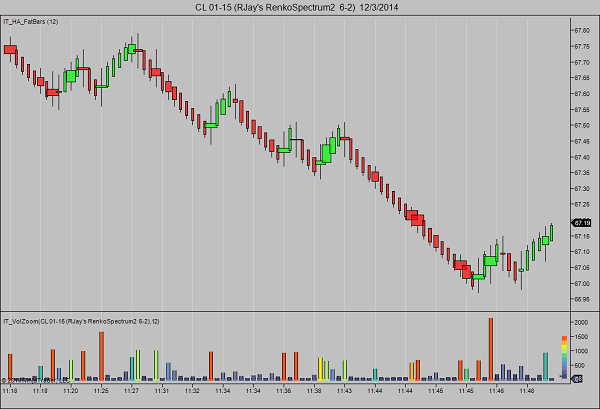600x409 pixels.
Task: Click the 2000 volume axis label
Action: click(581, 323)
